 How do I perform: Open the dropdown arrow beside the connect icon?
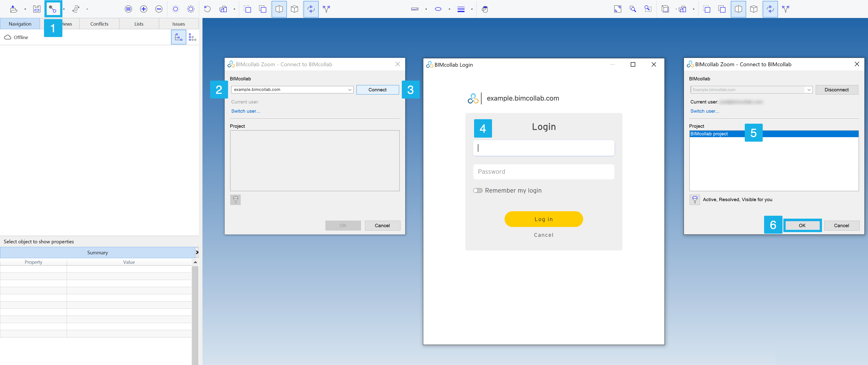click(x=64, y=9)
